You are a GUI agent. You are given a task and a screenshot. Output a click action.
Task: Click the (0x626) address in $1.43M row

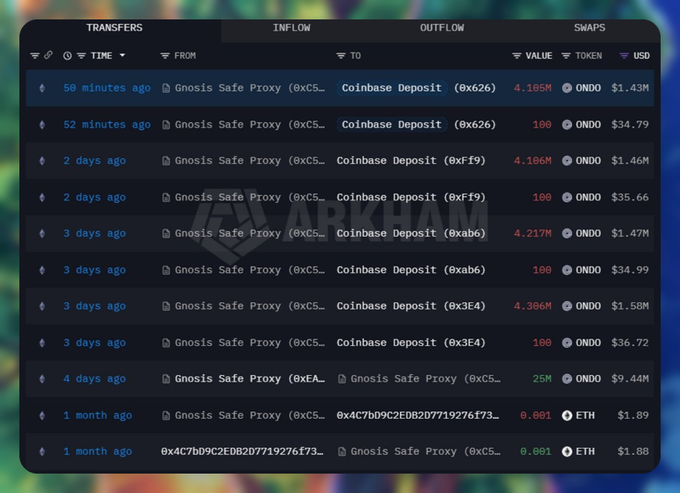click(475, 88)
